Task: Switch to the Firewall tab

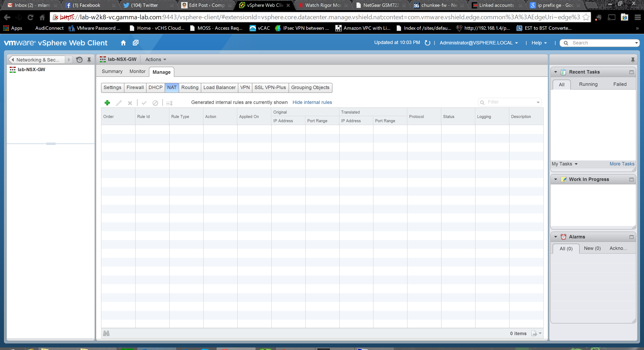Action: (135, 87)
